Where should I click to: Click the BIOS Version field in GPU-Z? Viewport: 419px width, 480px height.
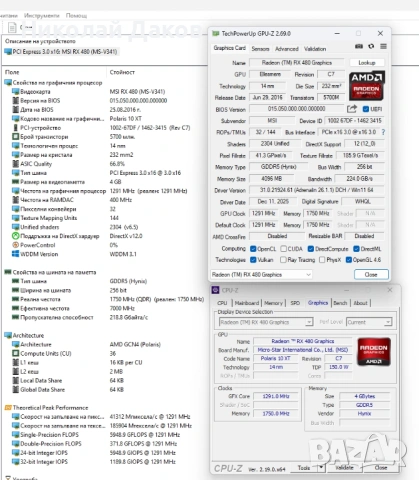[x=297, y=109]
